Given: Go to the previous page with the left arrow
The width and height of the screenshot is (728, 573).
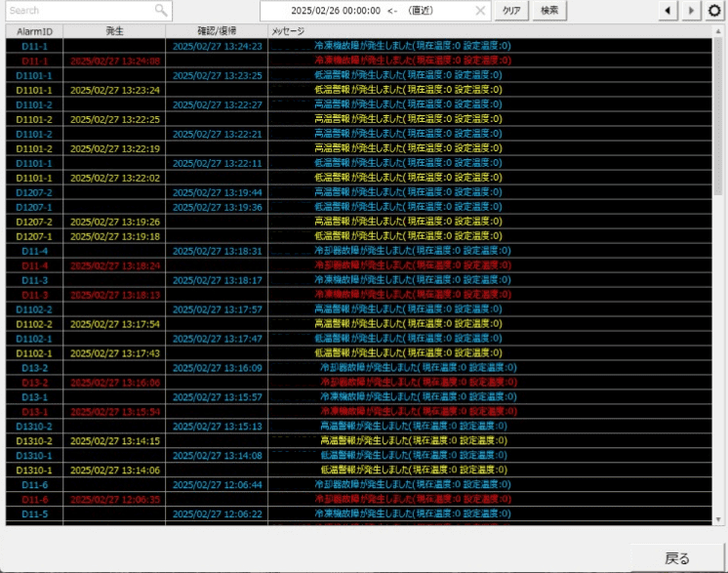Looking at the screenshot, I should (667, 11).
